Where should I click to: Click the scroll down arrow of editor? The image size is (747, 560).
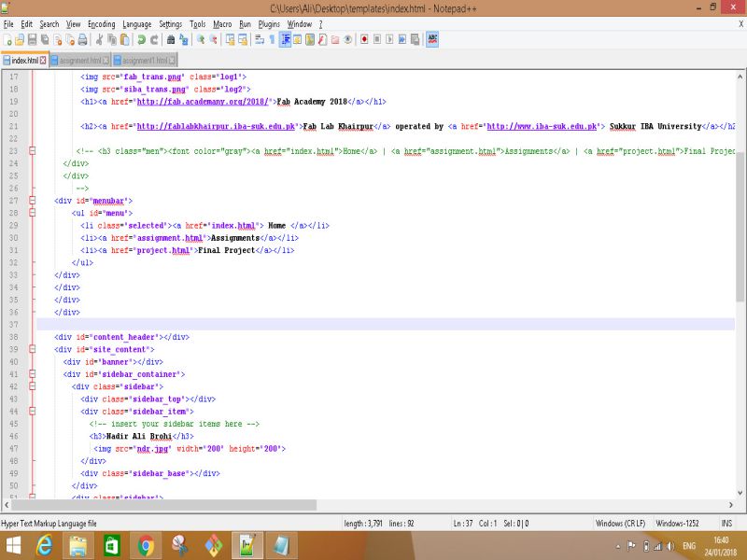coord(740,493)
